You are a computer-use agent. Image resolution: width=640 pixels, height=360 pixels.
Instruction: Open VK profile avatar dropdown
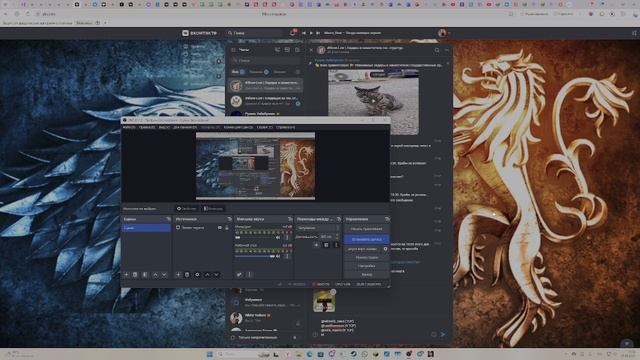pos(444,33)
